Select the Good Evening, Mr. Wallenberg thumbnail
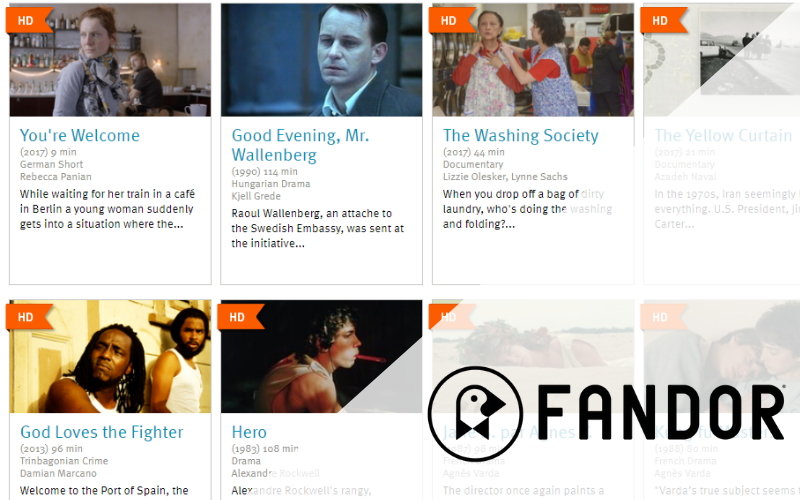This screenshot has width=800, height=500. 321,60
